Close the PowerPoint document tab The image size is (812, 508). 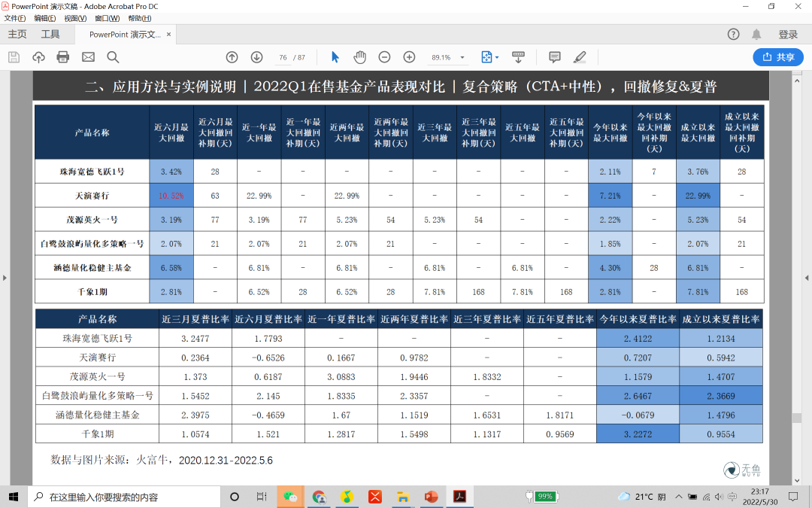click(x=168, y=34)
